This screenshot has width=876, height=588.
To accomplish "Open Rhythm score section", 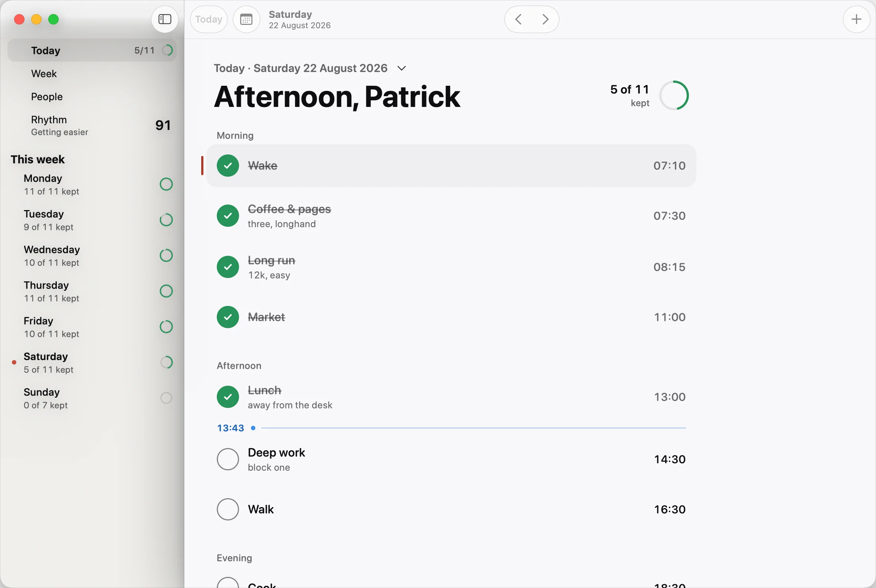I will pos(92,125).
